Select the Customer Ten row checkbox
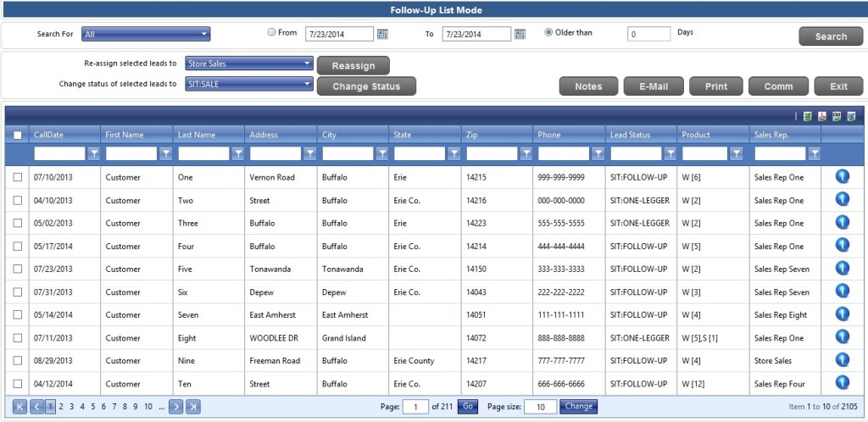Viewport: 868px width, 422px height. click(x=18, y=384)
